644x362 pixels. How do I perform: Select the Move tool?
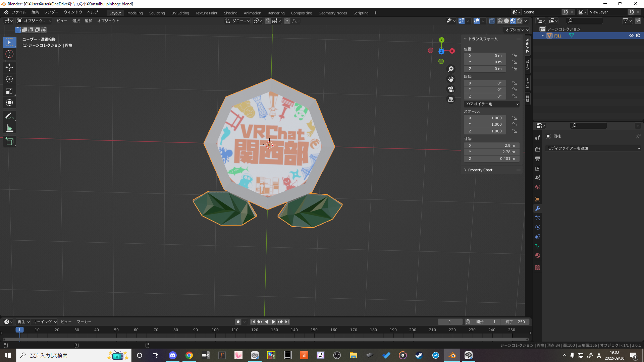point(9,67)
